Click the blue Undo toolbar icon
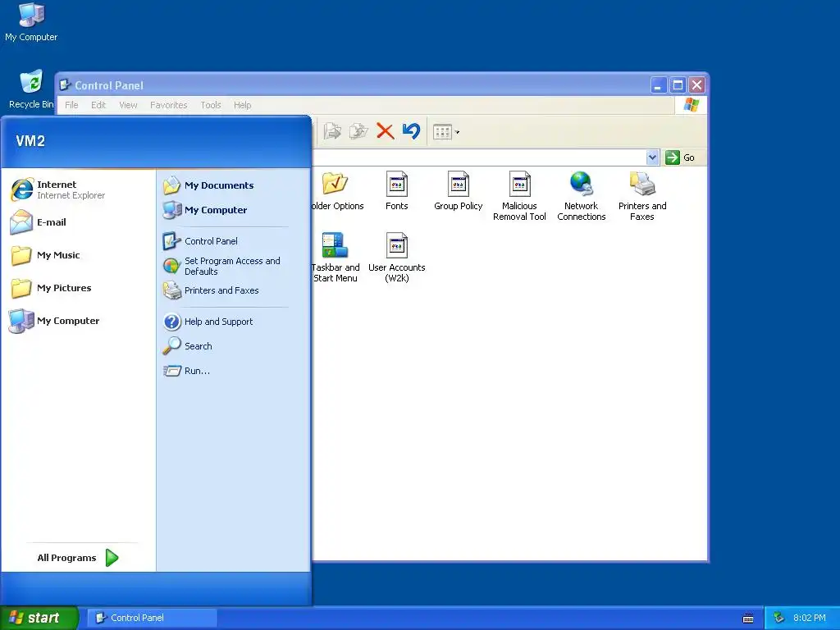The image size is (840, 630). click(412, 131)
